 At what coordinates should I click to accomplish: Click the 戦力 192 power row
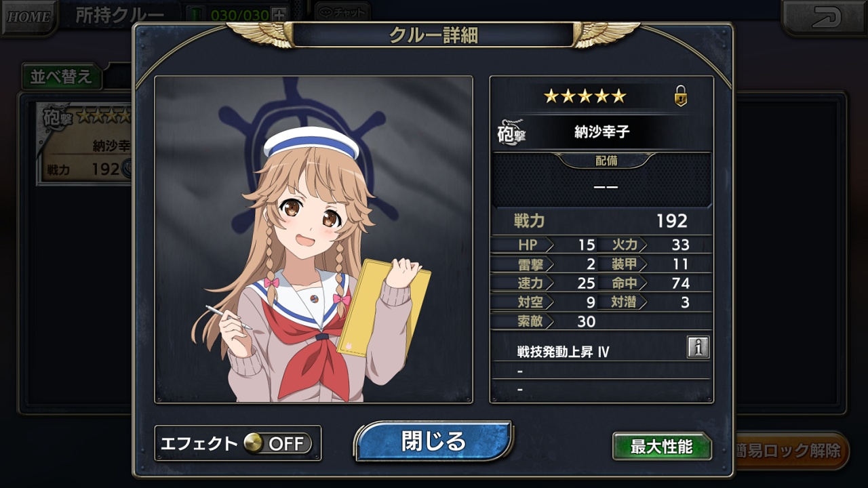(x=602, y=221)
